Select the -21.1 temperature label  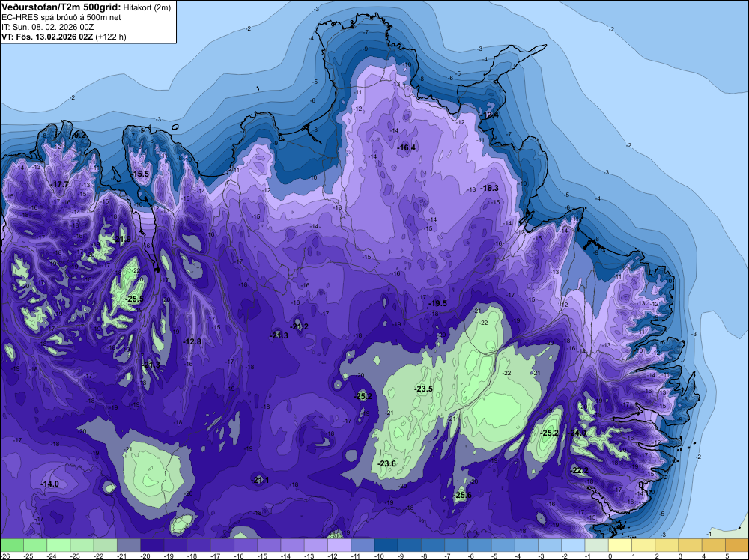tap(260, 480)
